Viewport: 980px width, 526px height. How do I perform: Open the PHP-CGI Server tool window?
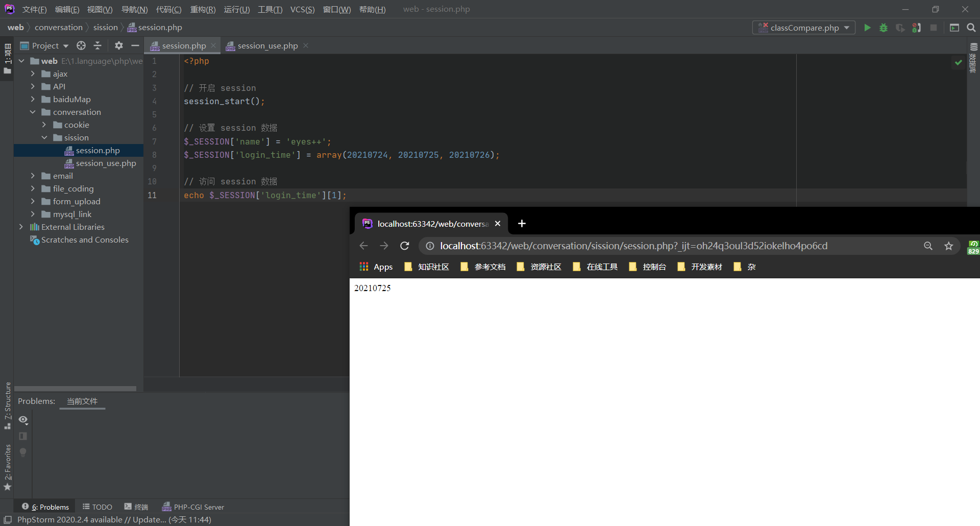click(193, 507)
